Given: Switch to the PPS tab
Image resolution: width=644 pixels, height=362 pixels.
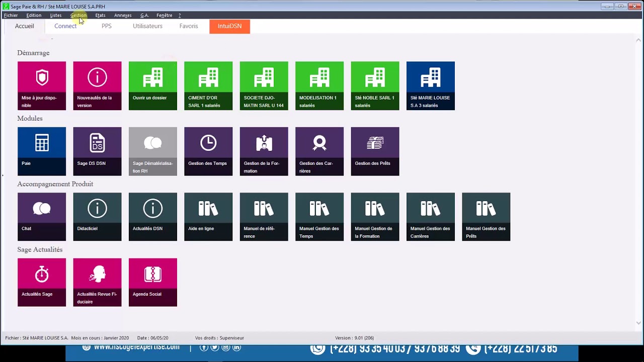Looking at the screenshot, I should pyautogui.click(x=107, y=26).
